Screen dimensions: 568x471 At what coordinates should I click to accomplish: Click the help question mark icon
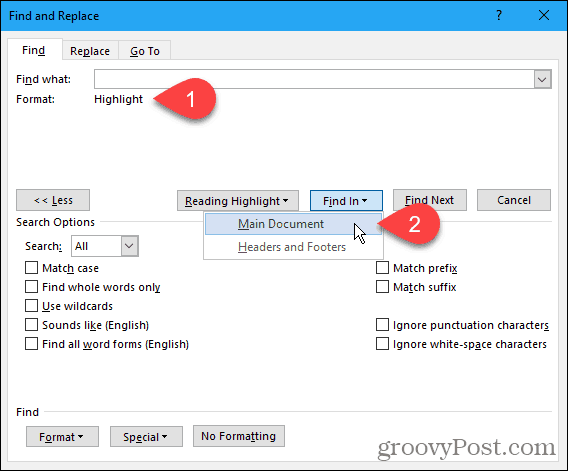point(499,16)
